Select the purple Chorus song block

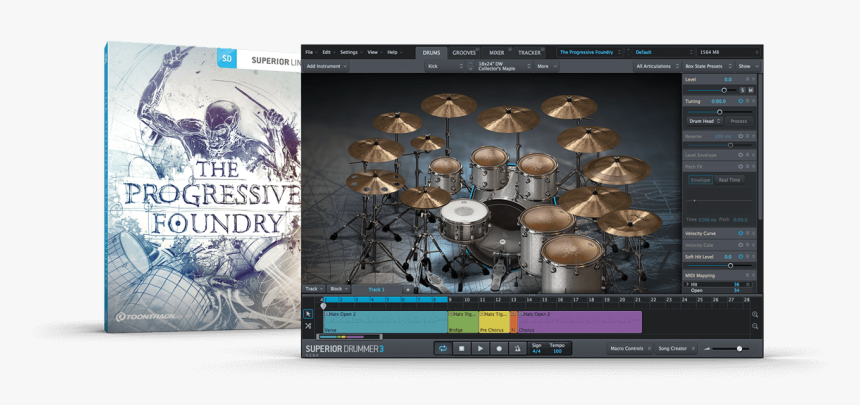click(579, 322)
